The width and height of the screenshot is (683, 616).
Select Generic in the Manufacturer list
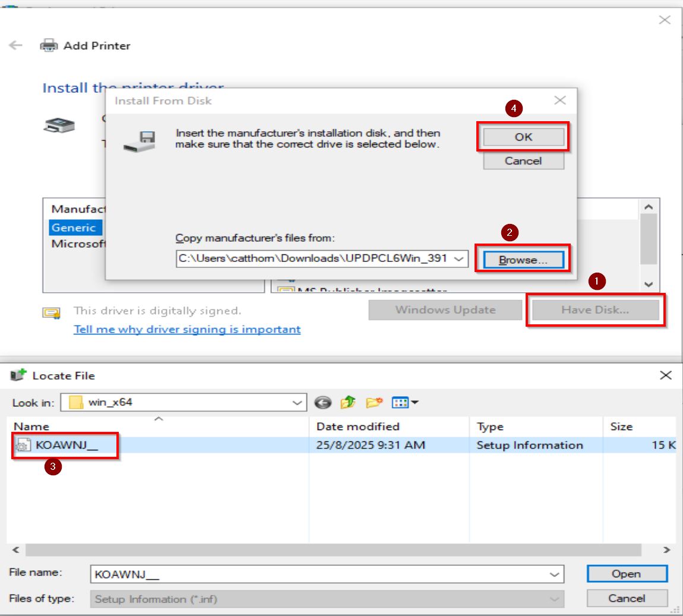click(x=74, y=228)
